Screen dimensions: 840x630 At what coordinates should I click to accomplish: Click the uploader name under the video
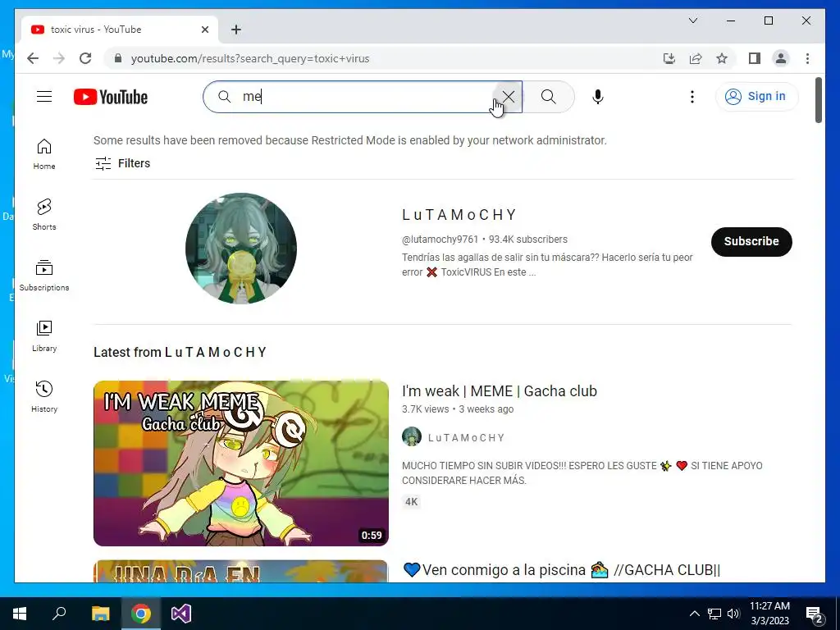click(466, 438)
